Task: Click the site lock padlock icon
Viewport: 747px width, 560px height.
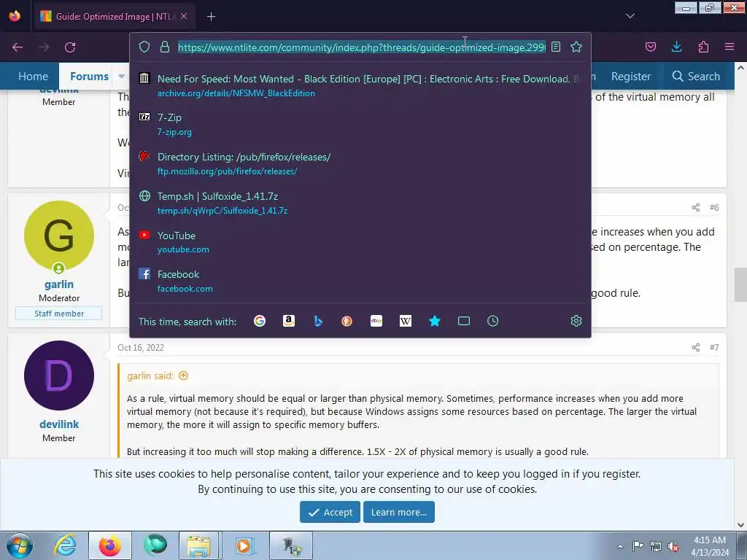Action: [165, 47]
